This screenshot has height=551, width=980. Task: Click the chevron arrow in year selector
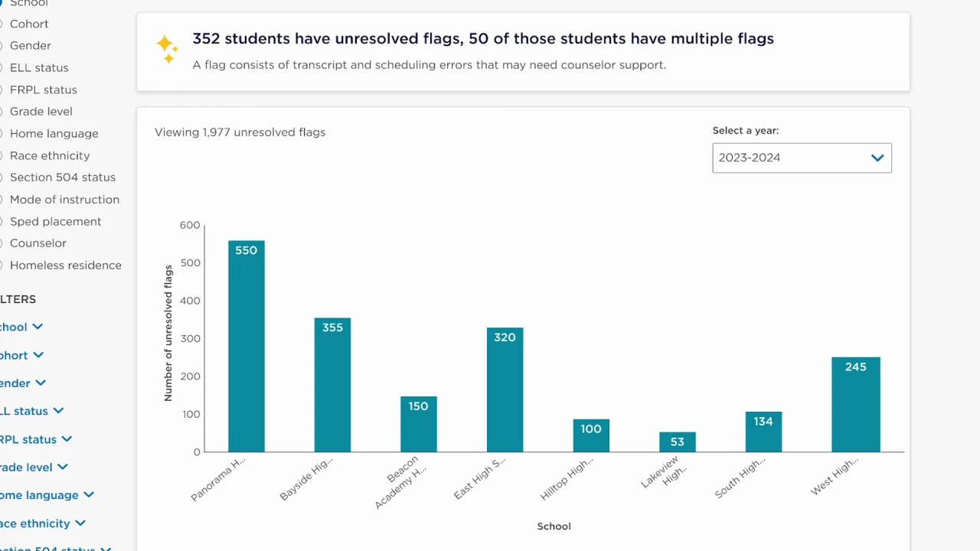[x=877, y=158]
